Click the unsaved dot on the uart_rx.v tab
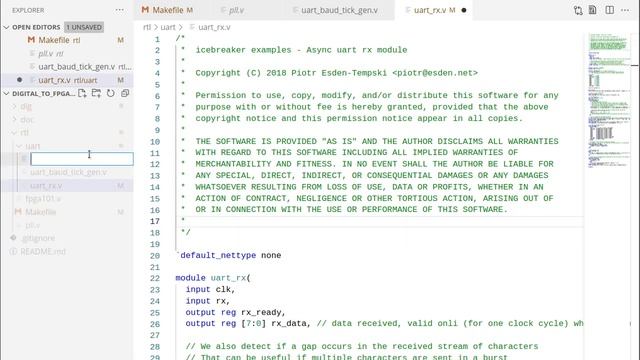The height and width of the screenshot is (360, 640). coord(464,10)
